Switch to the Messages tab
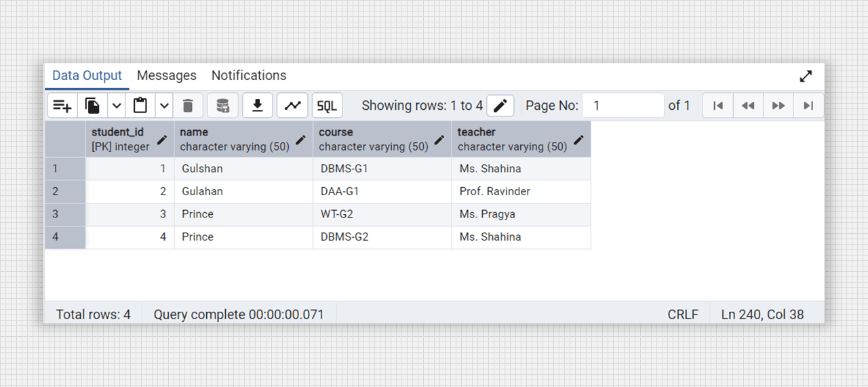This screenshot has width=868, height=387. [167, 76]
